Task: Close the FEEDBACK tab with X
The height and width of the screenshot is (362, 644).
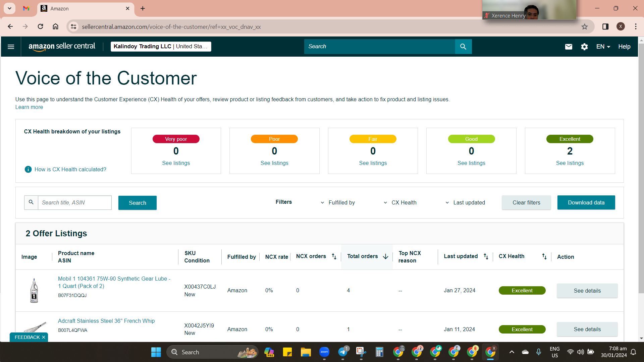Action: point(44,338)
